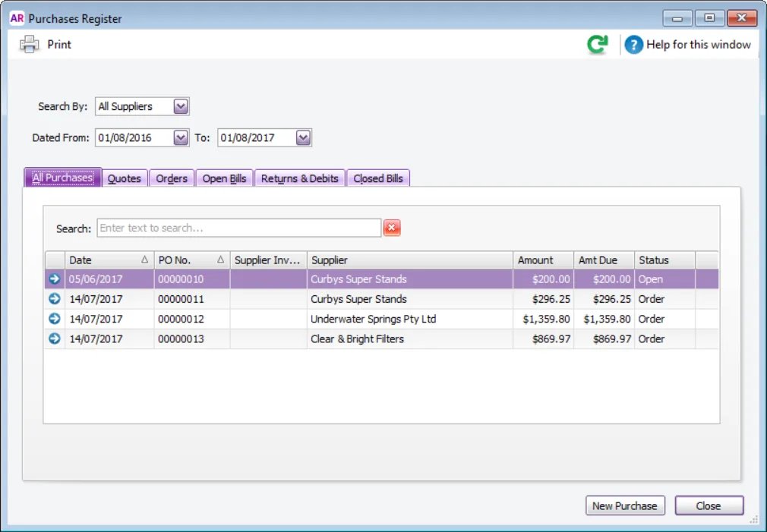Open the Dated From date picker arrow
The image size is (767, 532).
[181, 138]
